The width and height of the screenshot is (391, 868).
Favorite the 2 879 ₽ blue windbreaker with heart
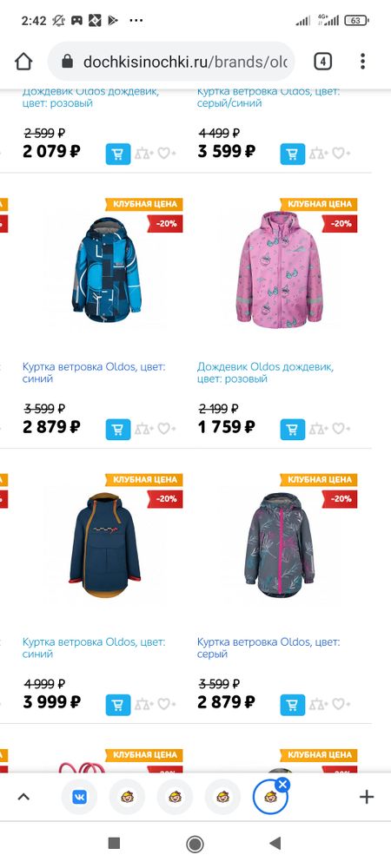pyautogui.click(x=166, y=429)
